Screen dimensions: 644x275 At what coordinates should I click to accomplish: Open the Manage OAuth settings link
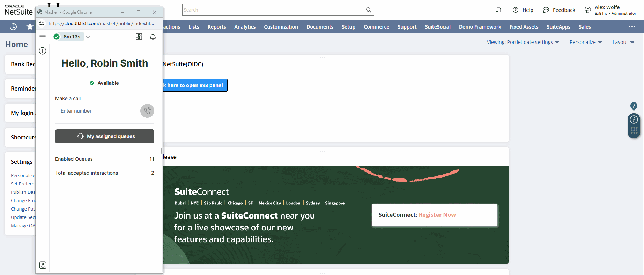[23, 226]
